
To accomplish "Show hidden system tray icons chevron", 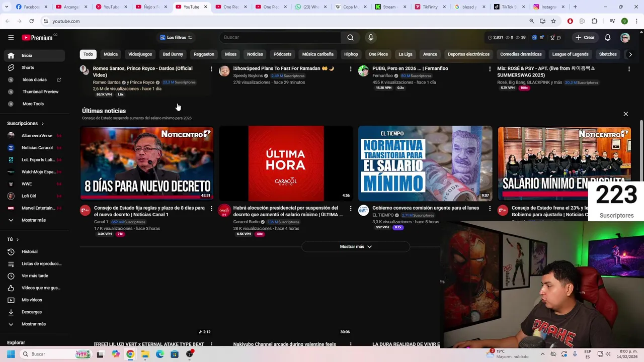I will click(x=542, y=354).
